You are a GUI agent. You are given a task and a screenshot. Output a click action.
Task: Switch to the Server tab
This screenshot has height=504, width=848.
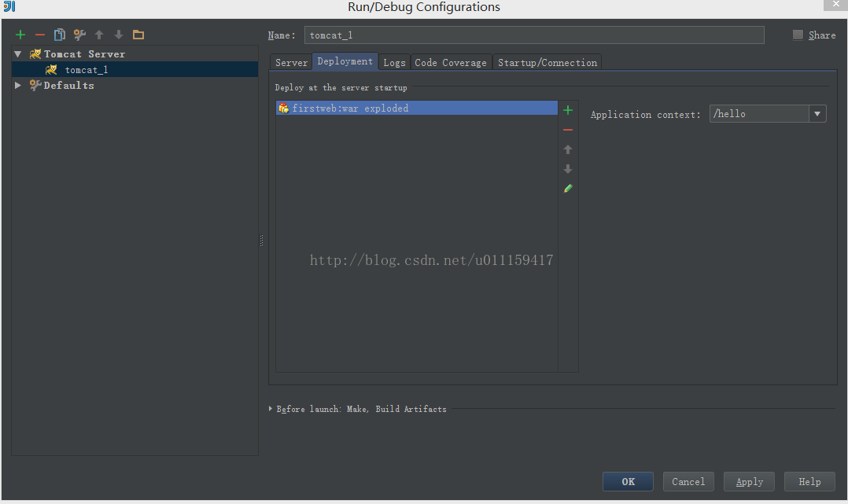pyautogui.click(x=291, y=63)
